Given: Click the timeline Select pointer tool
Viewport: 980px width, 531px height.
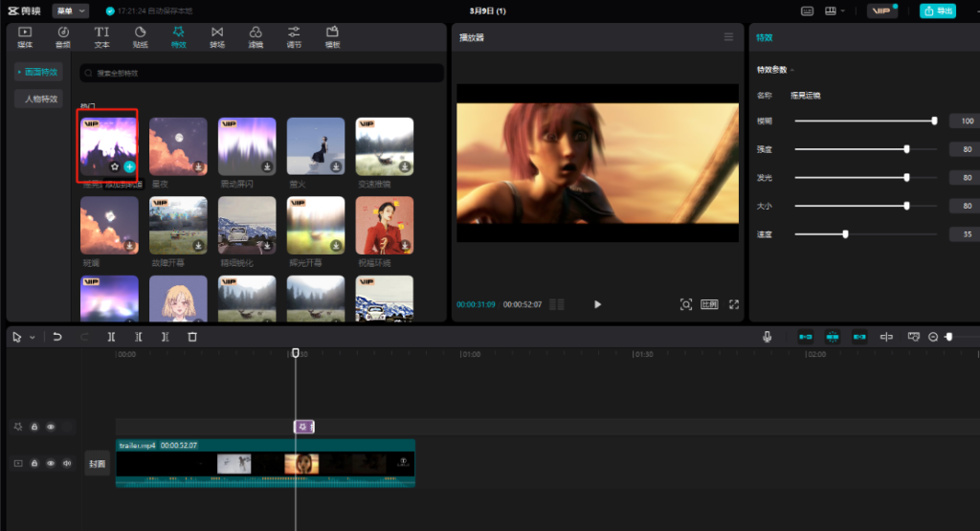Looking at the screenshot, I should [x=17, y=337].
